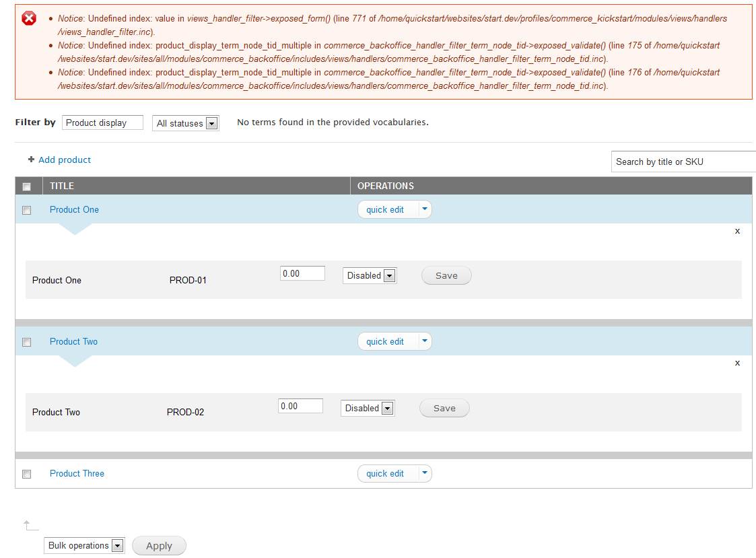Click Save for Product Two
The width and height of the screenshot is (756, 558).
(x=444, y=408)
